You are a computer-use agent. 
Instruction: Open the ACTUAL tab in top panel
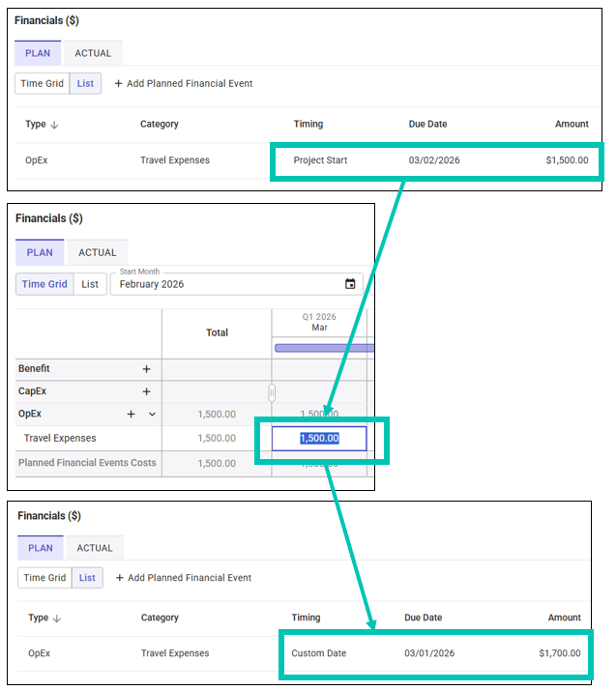click(93, 53)
